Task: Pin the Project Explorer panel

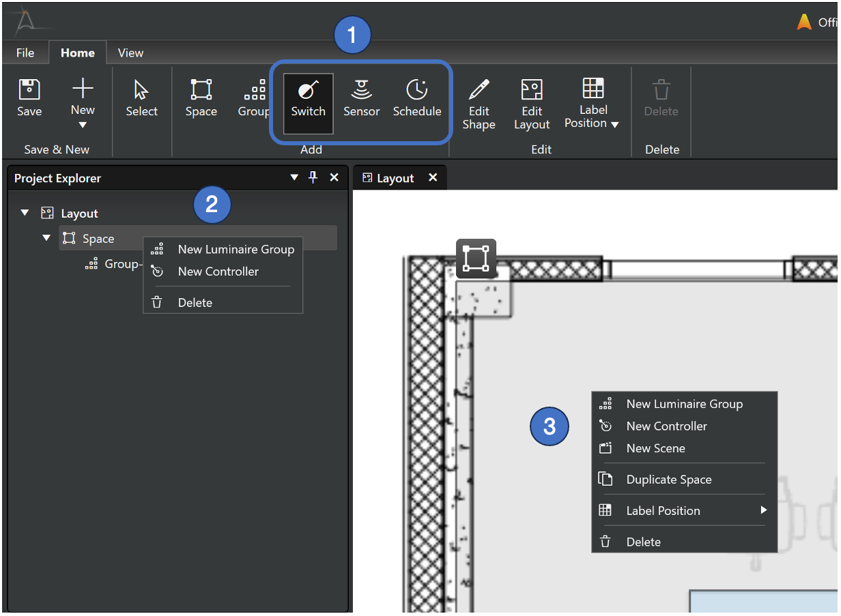Action: [x=313, y=177]
